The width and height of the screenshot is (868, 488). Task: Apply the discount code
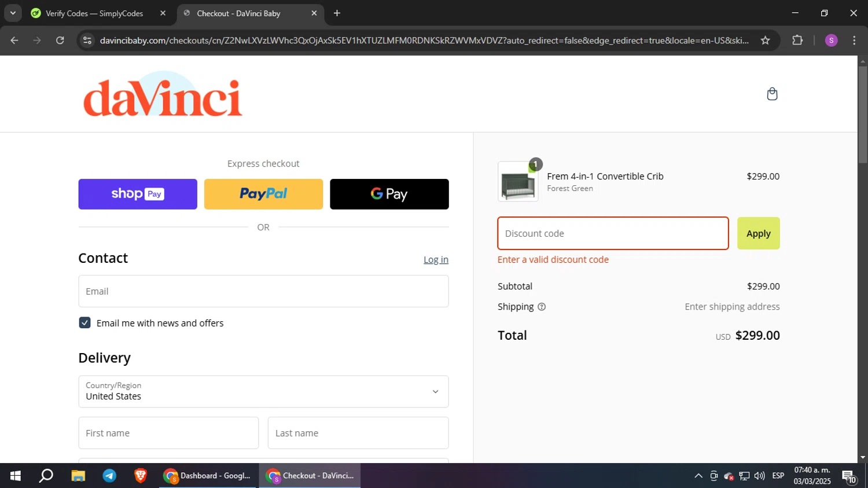pos(758,233)
